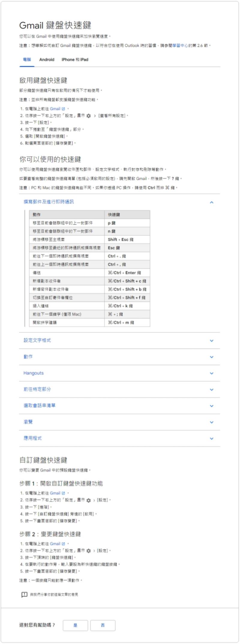Viewport: 240px width, 644px height.
Task: Click the 傳送 action cell
Action: click(x=67, y=273)
